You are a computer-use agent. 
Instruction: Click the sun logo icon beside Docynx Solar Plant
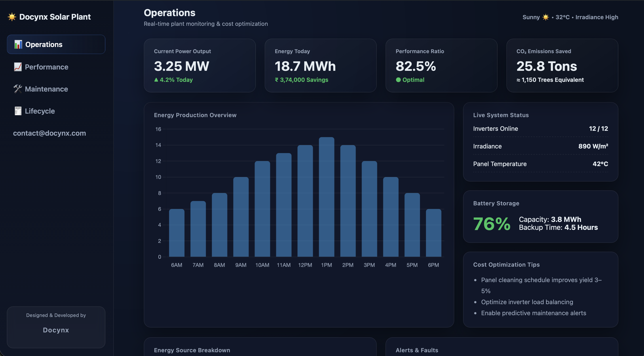coord(12,17)
